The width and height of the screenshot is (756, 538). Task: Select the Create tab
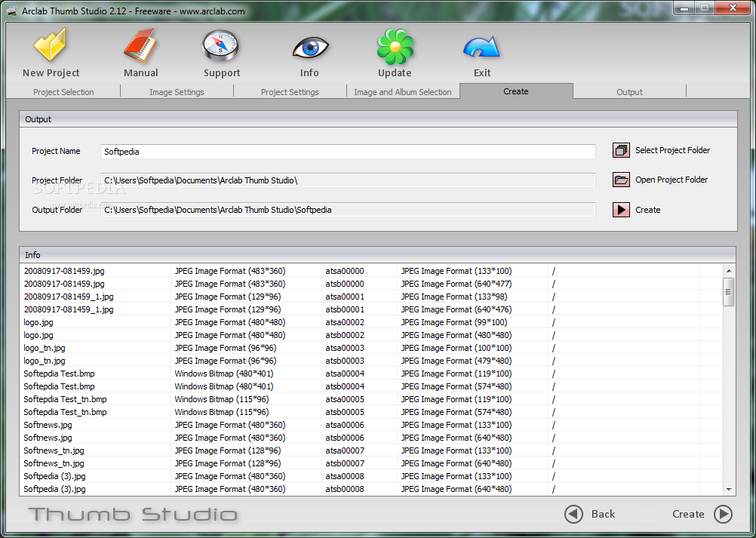tap(516, 91)
